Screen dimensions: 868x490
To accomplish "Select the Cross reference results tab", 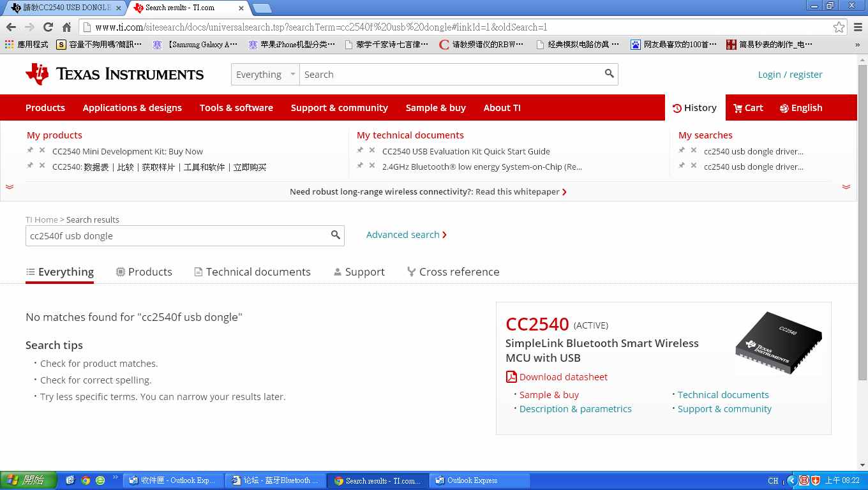I will (453, 272).
